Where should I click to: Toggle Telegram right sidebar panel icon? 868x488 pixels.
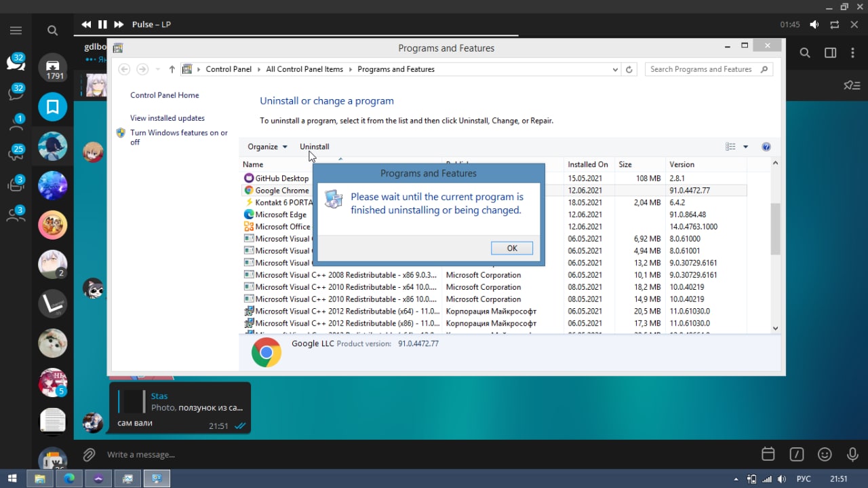(x=831, y=53)
